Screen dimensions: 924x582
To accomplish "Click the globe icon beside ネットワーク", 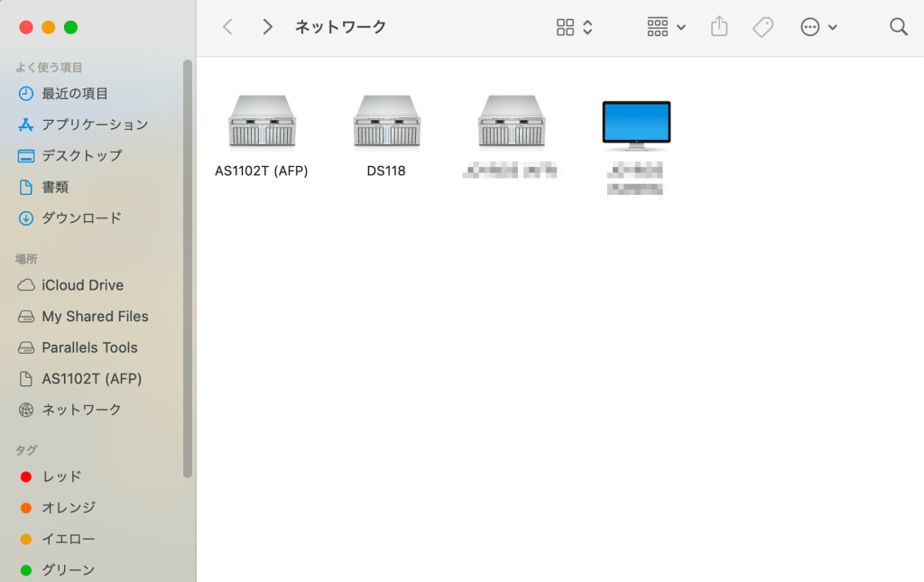I will [x=26, y=410].
